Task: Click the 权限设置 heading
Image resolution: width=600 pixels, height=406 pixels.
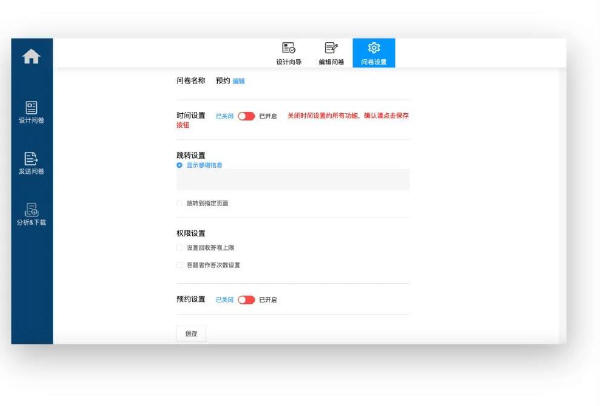Action: click(191, 233)
